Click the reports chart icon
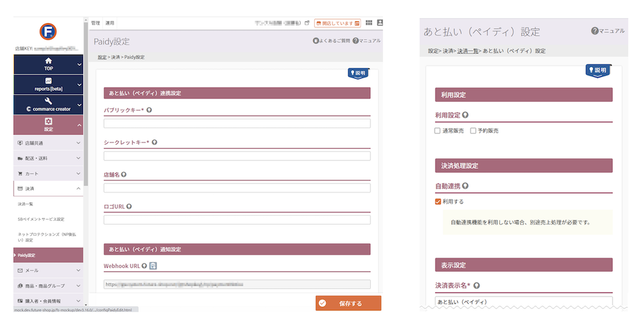The height and width of the screenshot is (322, 644). tap(48, 81)
